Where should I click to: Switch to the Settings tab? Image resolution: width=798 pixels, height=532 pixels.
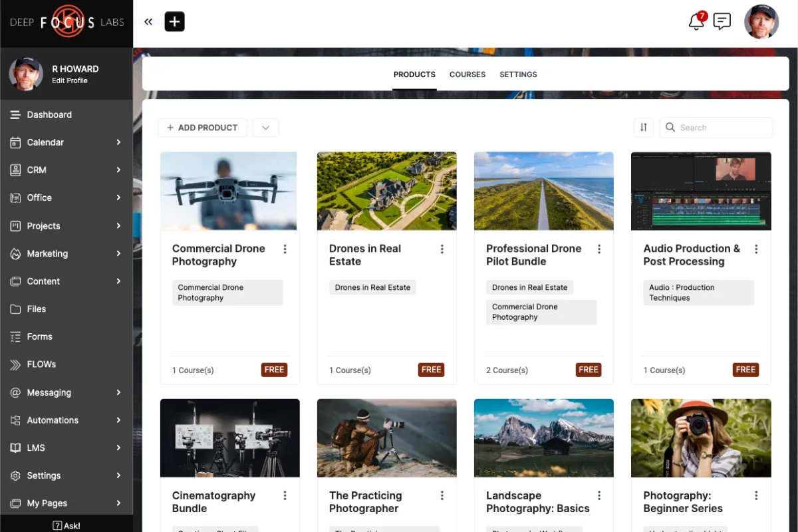[518, 74]
